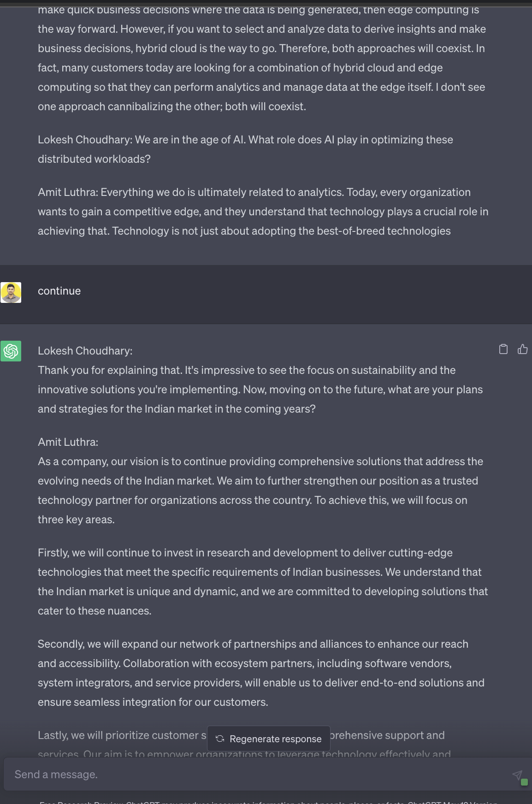This screenshot has height=804, width=532.
Task: Click the ChatGPT logo avatar
Action: pyautogui.click(x=11, y=351)
